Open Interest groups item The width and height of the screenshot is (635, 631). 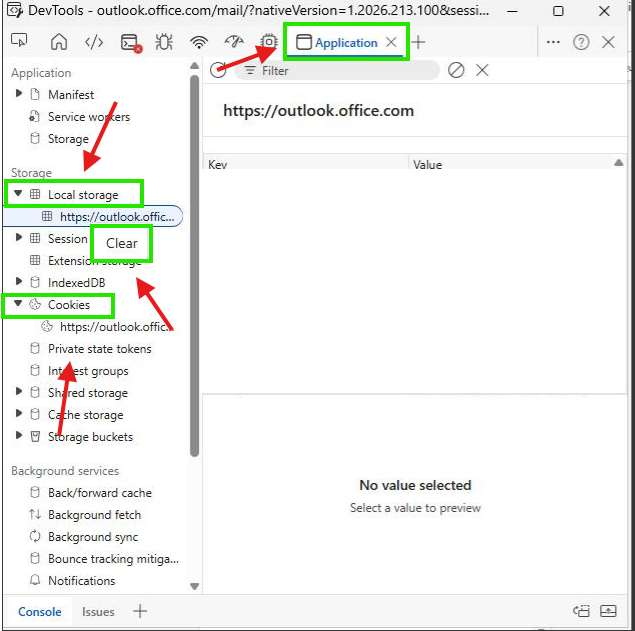88,371
